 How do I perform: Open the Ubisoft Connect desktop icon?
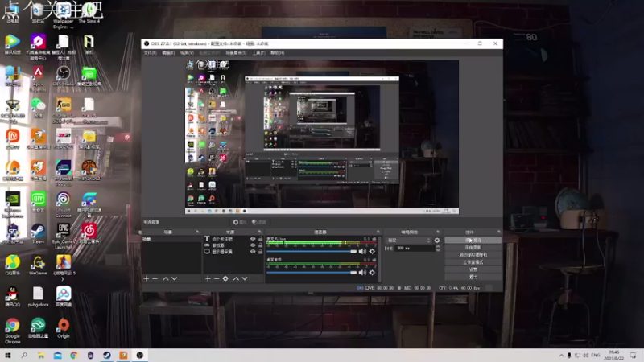pos(64,204)
